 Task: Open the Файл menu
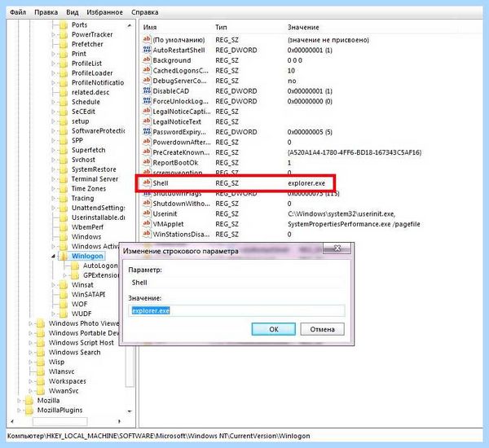click(x=18, y=12)
